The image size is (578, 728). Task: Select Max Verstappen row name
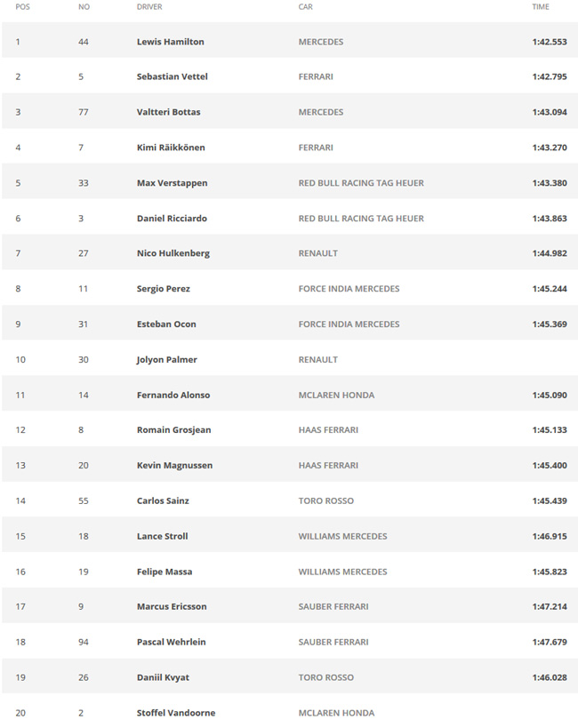click(172, 183)
